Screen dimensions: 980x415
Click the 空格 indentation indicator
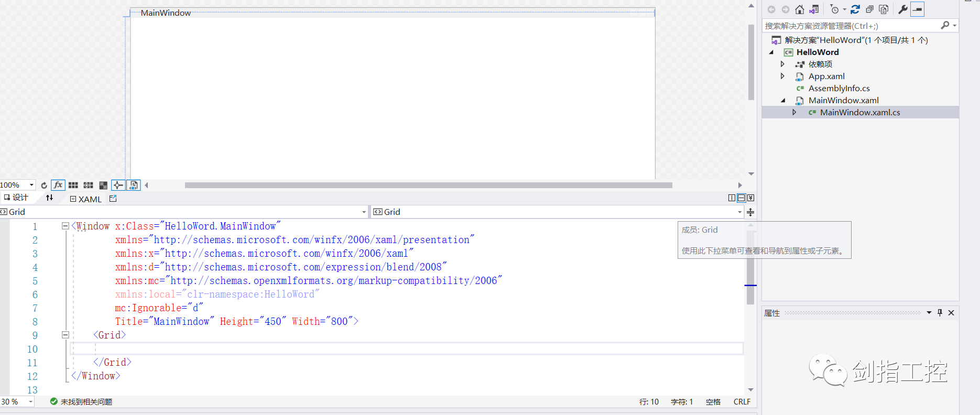[713, 402]
